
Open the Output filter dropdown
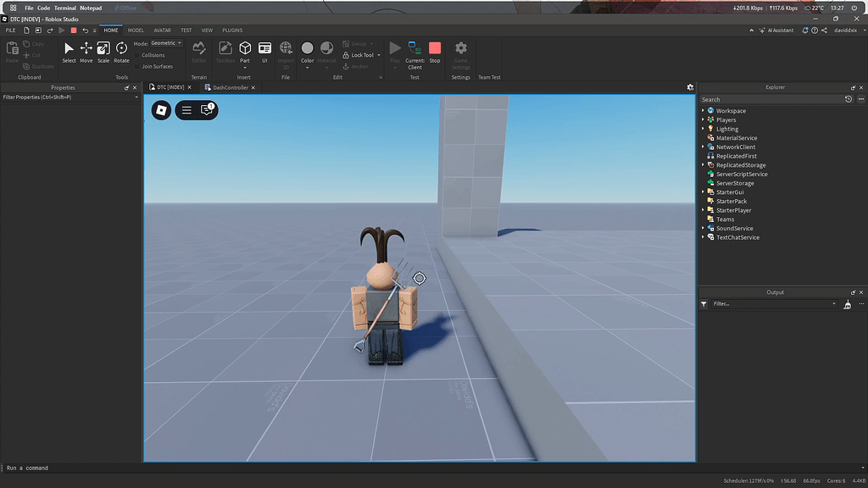pyautogui.click(x=833, y=303)
